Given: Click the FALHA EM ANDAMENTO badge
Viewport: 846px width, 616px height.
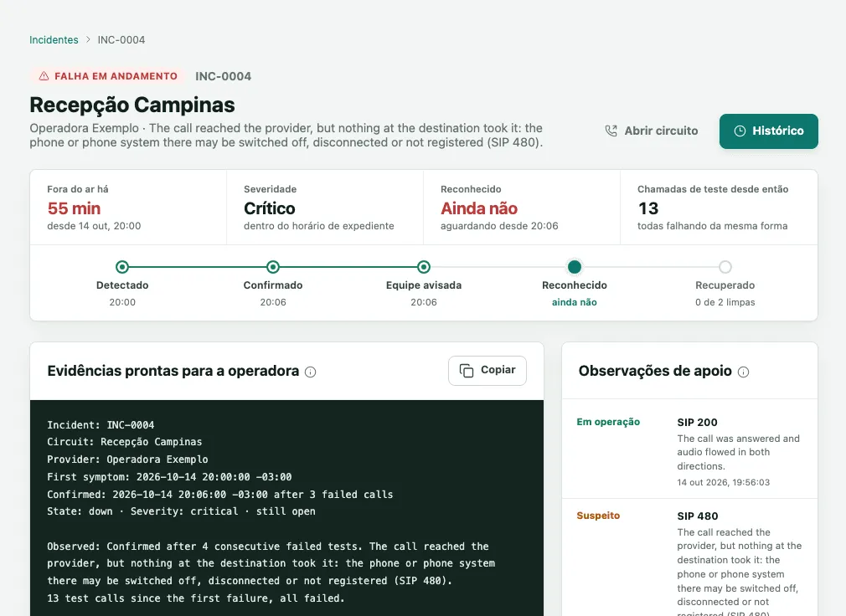Looking at the screenshot, I should click(107, 76).
